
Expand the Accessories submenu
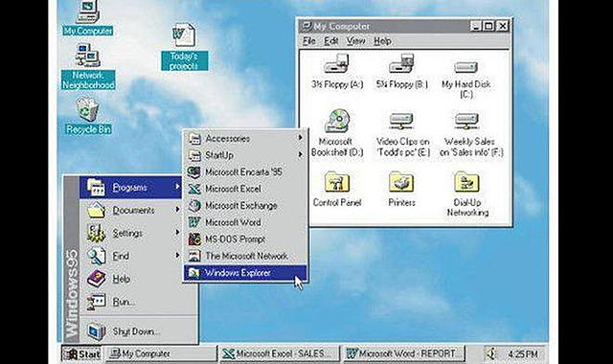[x=245, y=138]
